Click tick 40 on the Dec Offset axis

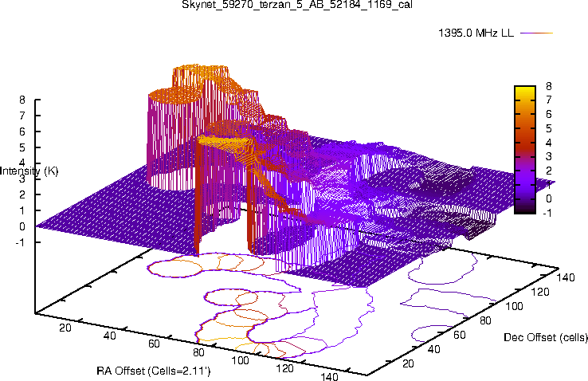click(x=434, y=349)
